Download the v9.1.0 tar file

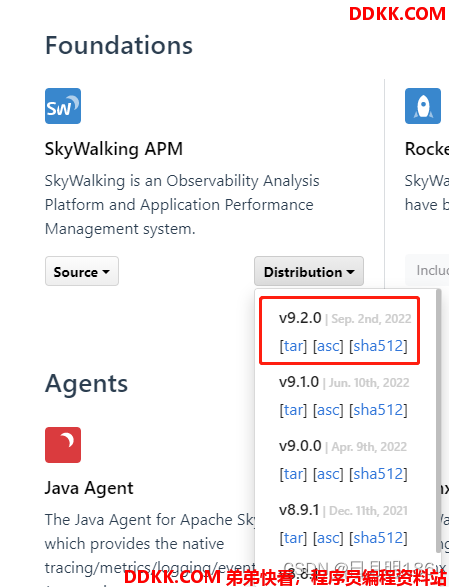pos(293,410)
